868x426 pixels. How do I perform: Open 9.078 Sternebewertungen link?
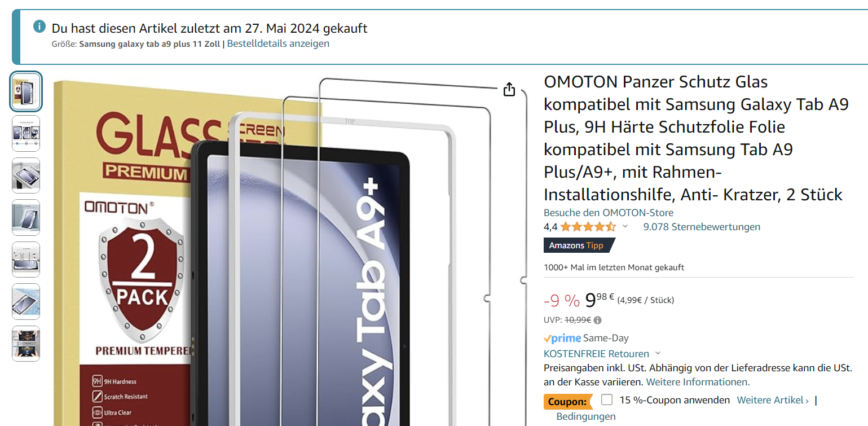(702, 227)
